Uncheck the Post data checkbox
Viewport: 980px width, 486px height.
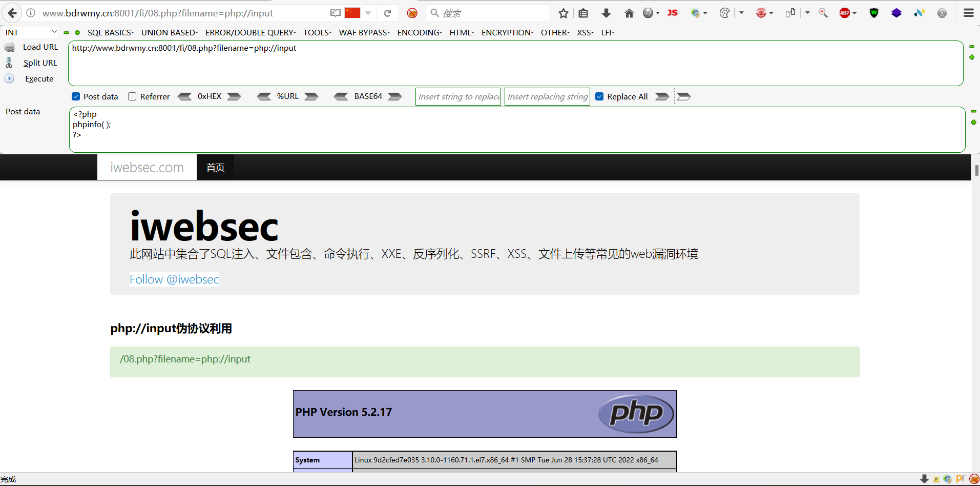(x=76, y=96)
